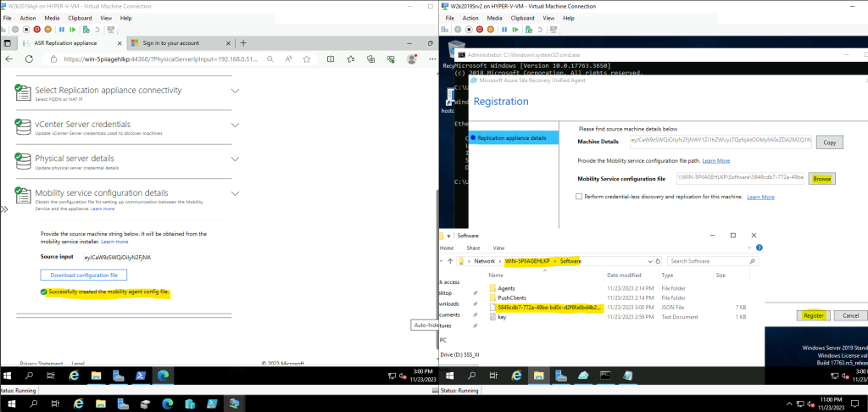This screenshot has height=412, width=868.
Task: Open Edge Favorites list icon
Action: coord(350,58)
